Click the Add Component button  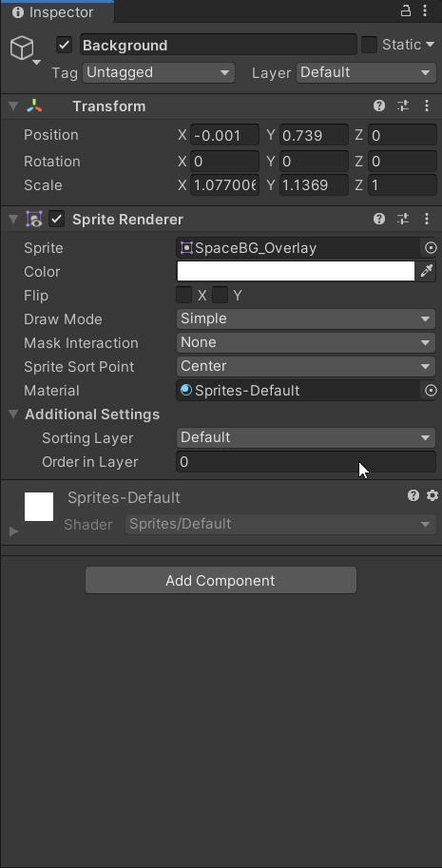point(221,581)
